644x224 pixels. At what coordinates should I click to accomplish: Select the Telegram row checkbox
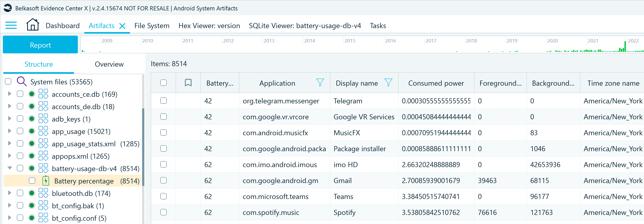pos(164,101)
